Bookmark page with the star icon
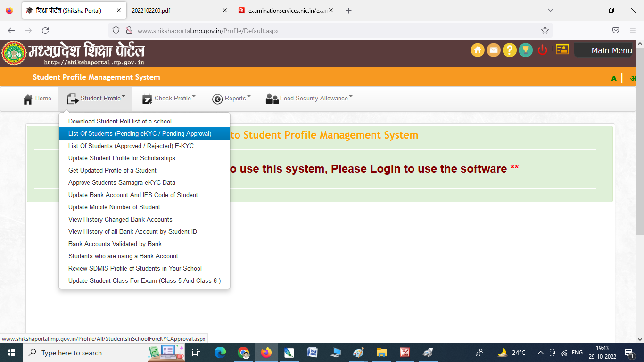The image size is (644, 362). click(545, 31)
